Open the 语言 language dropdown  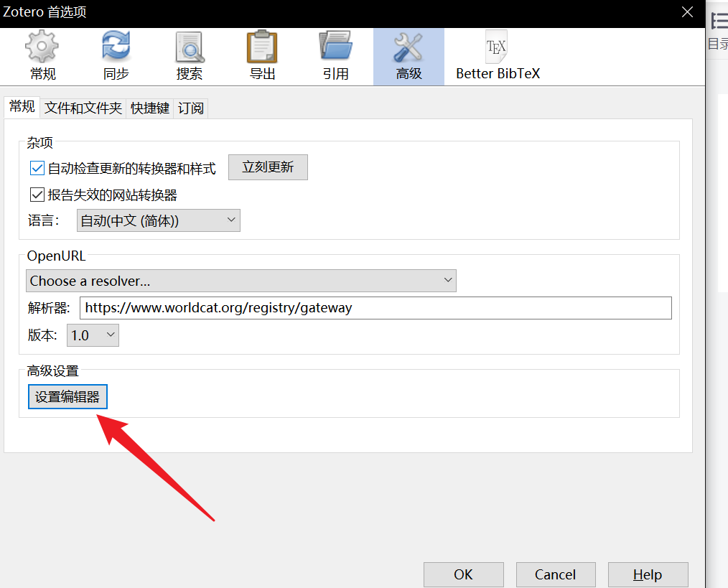pos(159,220)
